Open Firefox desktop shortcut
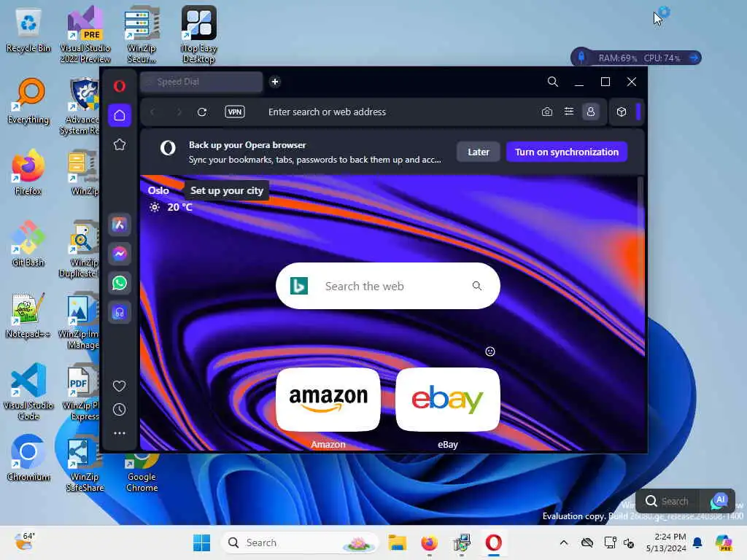 (28, 173)
